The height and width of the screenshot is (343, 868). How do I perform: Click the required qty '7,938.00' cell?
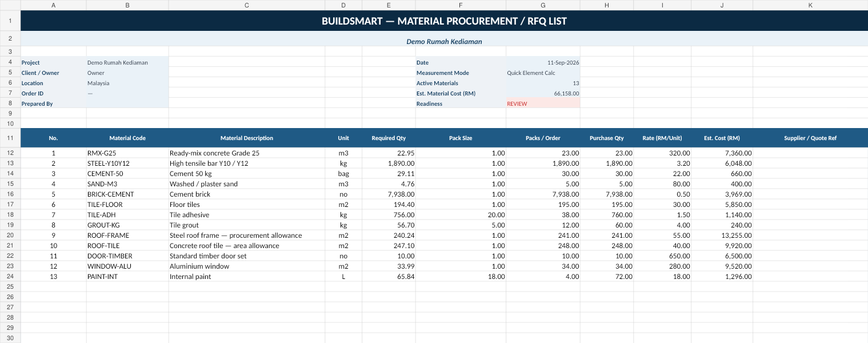[x=389, y=194]
